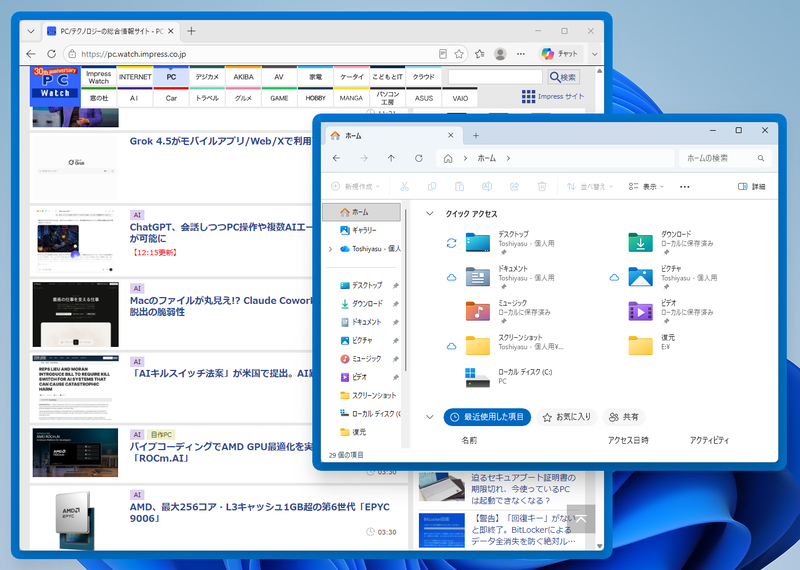Expand the chevron after ホーム in the address bar
Viewport: 800px width, 570px height.
[508, 158]
